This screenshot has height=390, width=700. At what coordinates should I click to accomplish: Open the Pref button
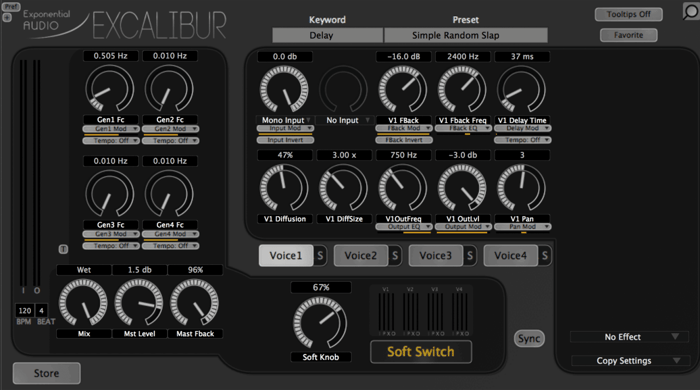(x=11, y=7)
